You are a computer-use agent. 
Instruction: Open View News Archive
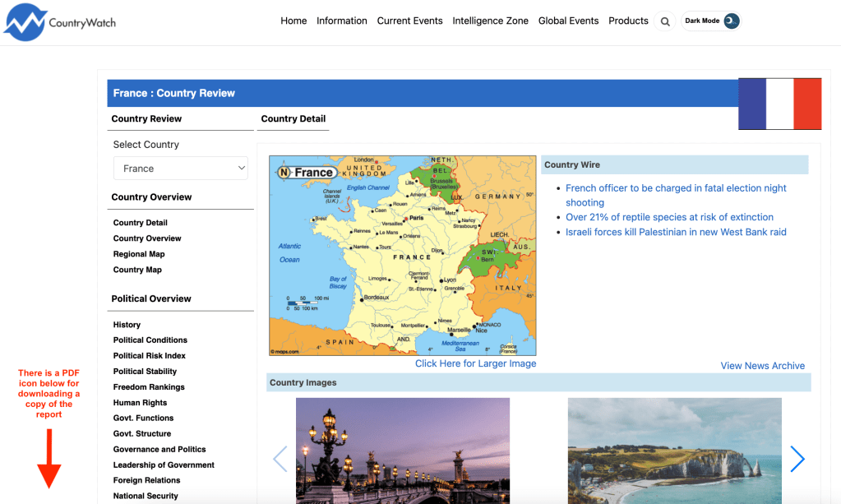pos(762,365)
